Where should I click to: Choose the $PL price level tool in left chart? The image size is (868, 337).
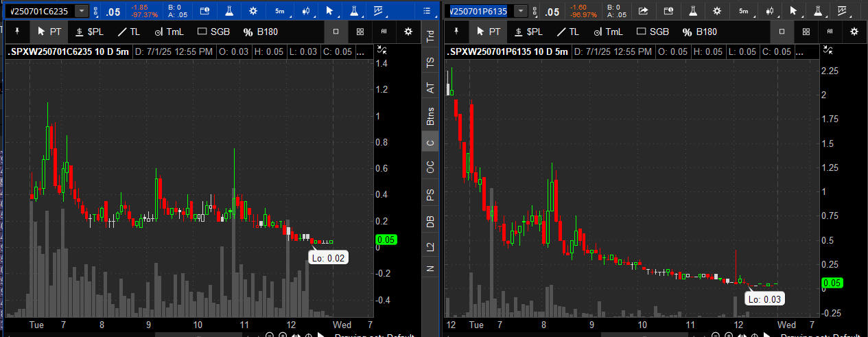point(88,32)
